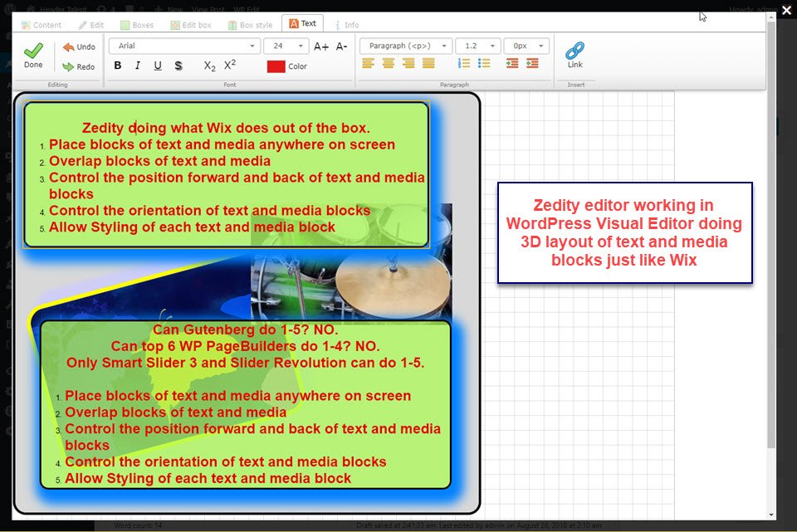The image size is (797, 532).
Task: Increase paragraph indent
Action: (512, 64)
